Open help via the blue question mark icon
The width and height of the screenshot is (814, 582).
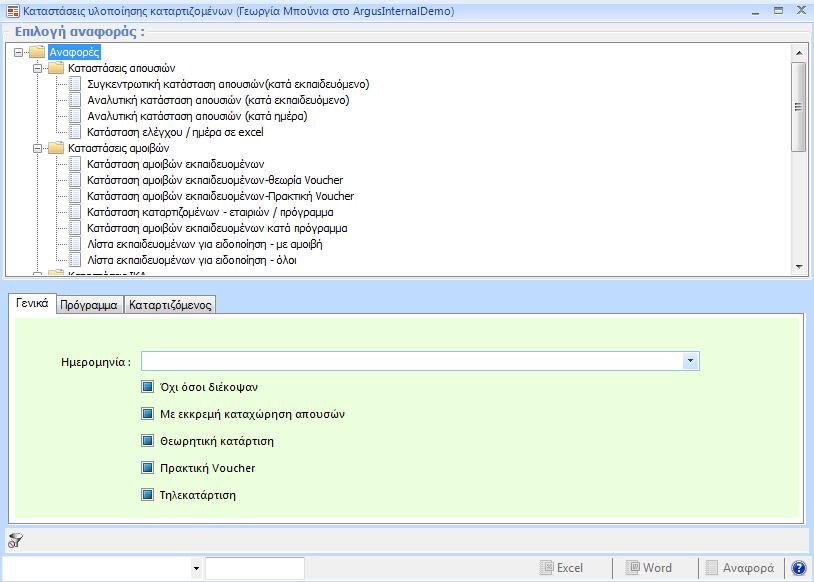799,568
